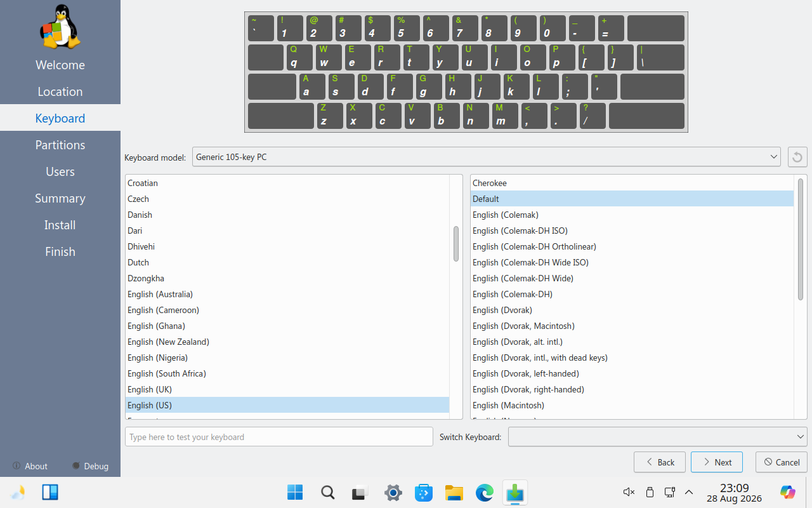Select English (UK) layout

point(287,389)
